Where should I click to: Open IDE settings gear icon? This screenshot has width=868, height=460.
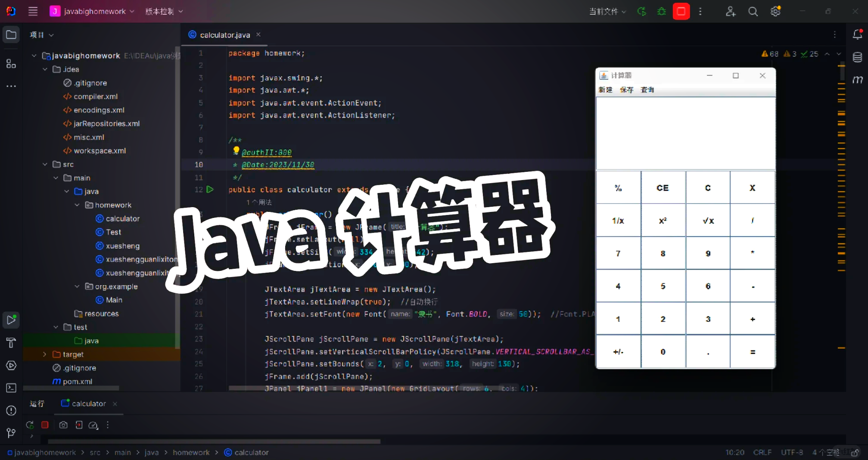pyautogui.click(x=776, y=12)
